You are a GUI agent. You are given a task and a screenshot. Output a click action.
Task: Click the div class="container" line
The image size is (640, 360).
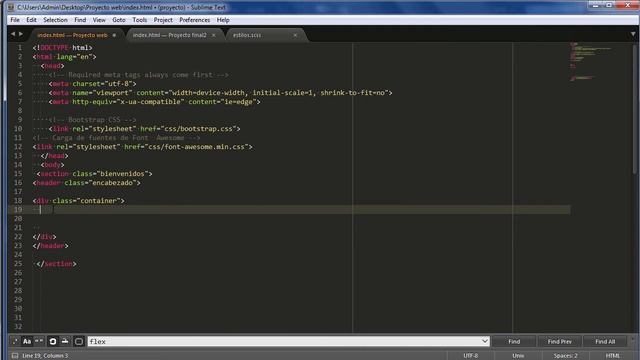coord(78,200)
